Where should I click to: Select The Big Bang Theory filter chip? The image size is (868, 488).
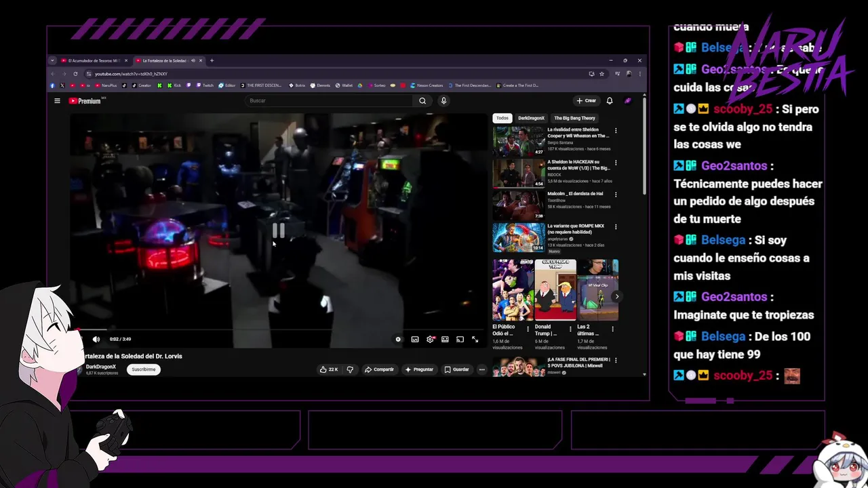click(x=574, y=118)
